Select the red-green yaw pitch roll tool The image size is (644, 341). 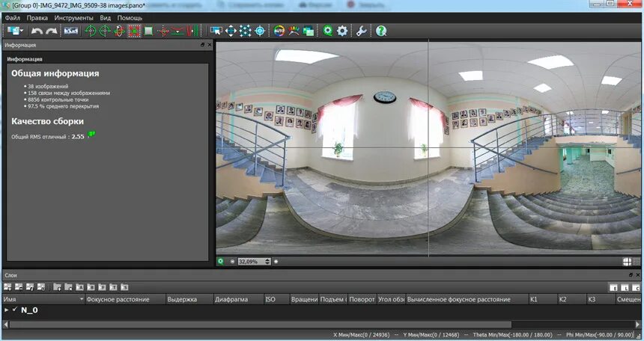pos(119,31)
